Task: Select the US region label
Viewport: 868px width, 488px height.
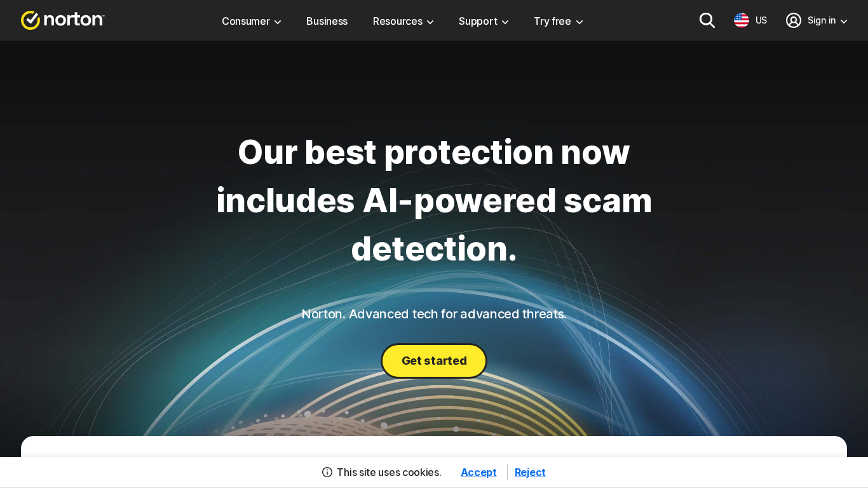Action: pyautogui.click(x=761, y=20)
